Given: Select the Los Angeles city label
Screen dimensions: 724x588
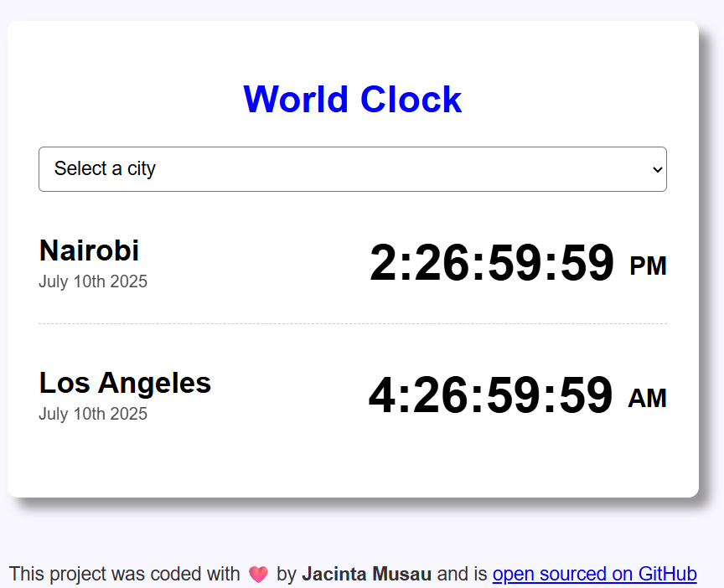Looking at the screenshot, I should pos(125,383).
